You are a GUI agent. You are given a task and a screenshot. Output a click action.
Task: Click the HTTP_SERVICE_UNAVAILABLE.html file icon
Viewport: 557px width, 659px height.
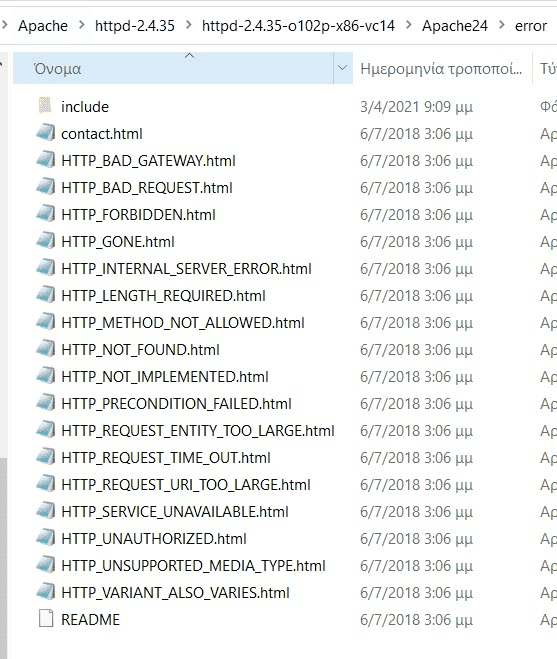tap(45, 511)
